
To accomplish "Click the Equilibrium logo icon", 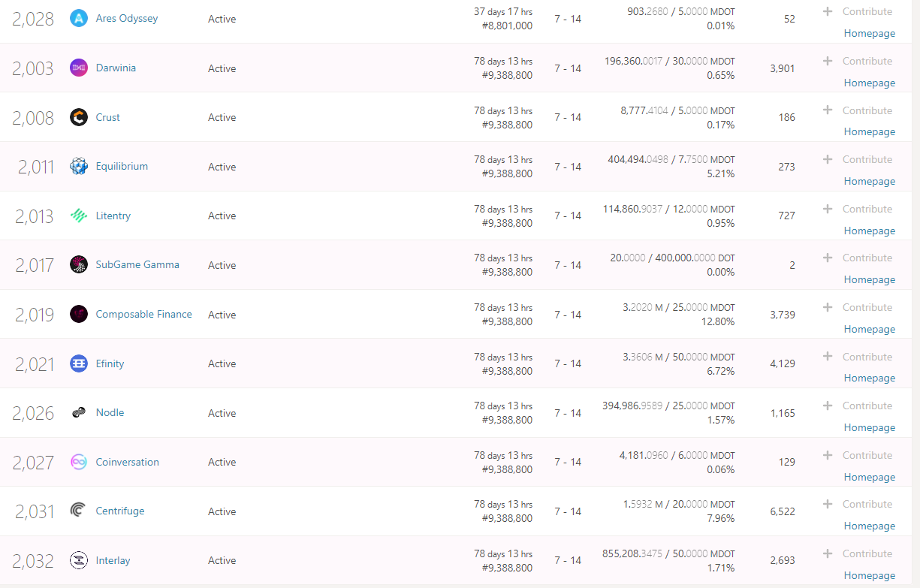I will tap(79, 167).
